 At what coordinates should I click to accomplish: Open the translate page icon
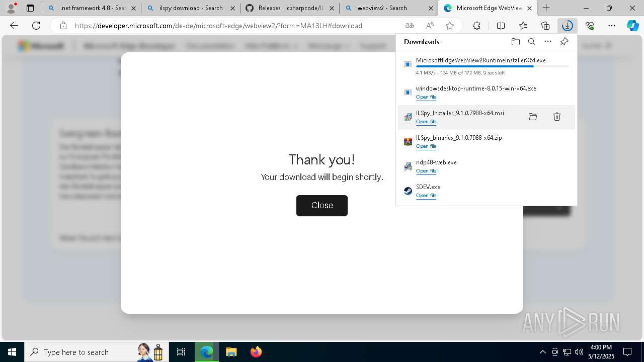(410, 26)
